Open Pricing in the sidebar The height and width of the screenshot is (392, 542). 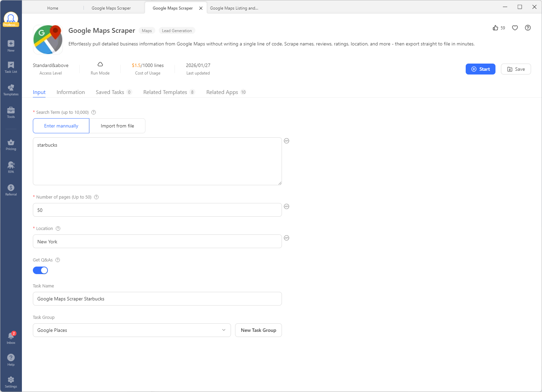pyautogui.click(x=11, y=145)
